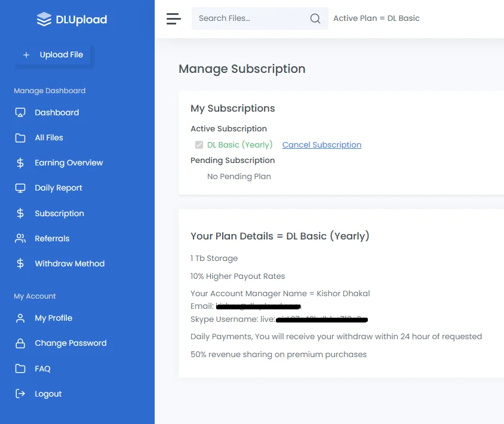Click the dollar icon beside Earning Overview
504x424 pixels.
pyautogui.click(x=20, y=162)
